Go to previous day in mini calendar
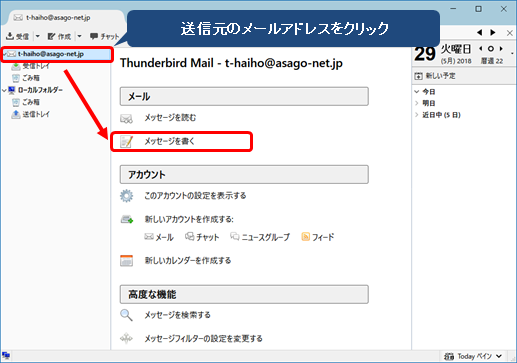Screen dimensions: 517x363 [x=481, y=49]
